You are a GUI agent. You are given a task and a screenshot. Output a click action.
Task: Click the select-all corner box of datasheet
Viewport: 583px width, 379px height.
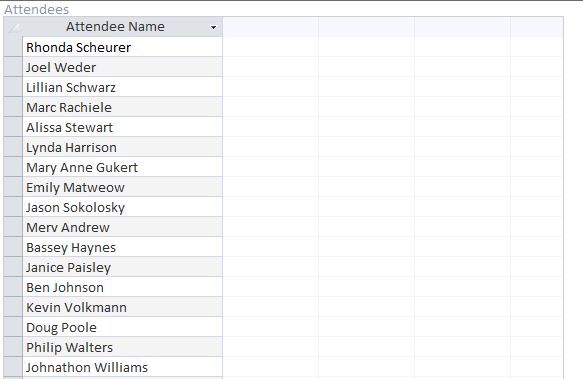(13, 27)
